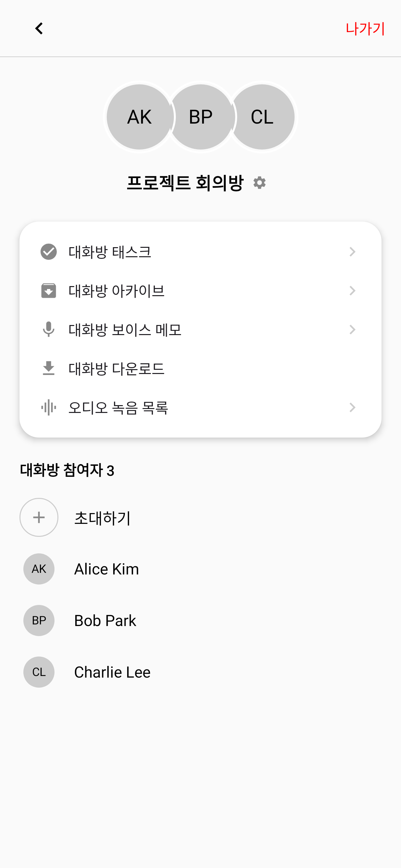Click the task checkmark icon

(x=49, y=252)
